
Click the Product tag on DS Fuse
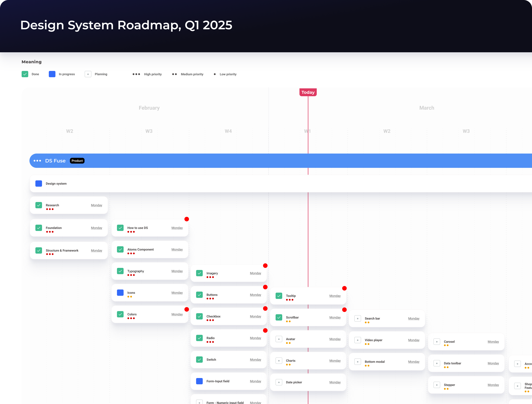(77, 161)
